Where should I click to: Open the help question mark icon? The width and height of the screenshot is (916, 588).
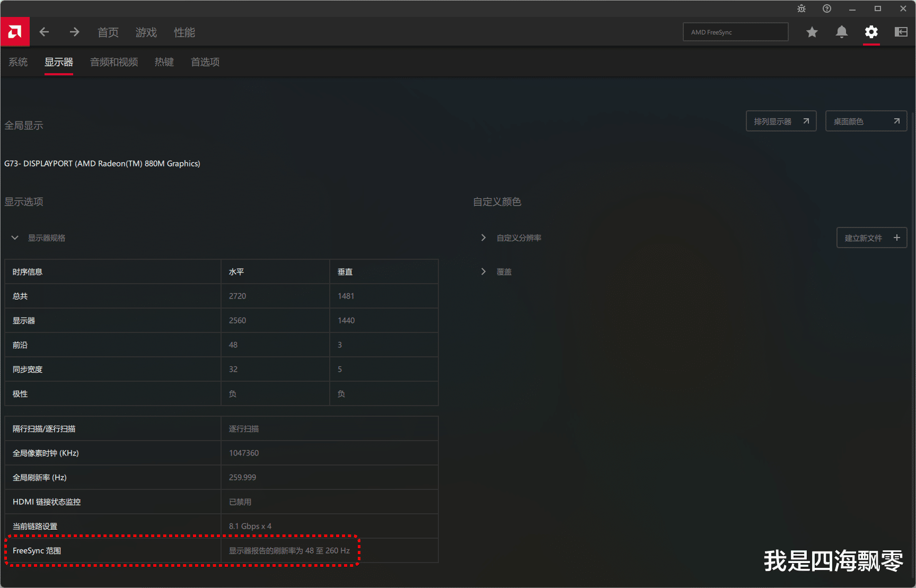click(x=826, y=8)
